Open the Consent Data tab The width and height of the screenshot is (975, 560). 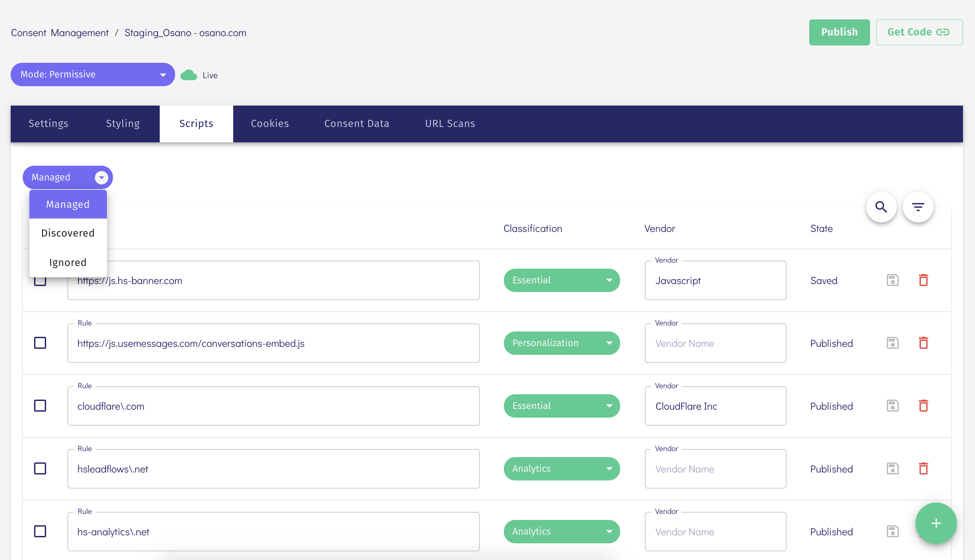coord(357,124)
